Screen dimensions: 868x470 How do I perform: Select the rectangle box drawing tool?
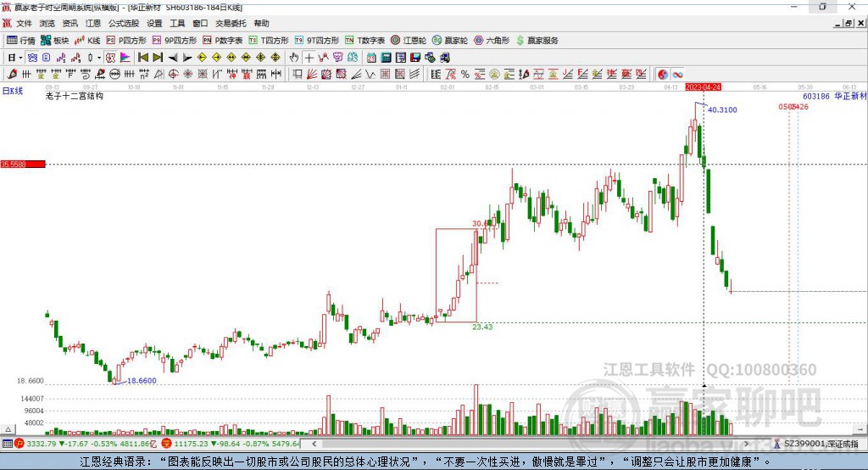[x=297, y=75]
